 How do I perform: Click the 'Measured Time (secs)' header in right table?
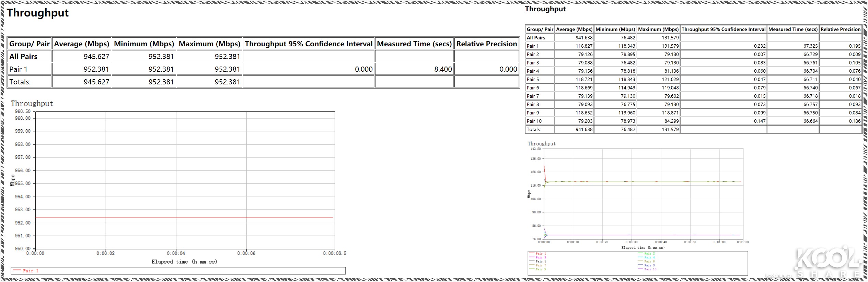[x=792, y=30]
